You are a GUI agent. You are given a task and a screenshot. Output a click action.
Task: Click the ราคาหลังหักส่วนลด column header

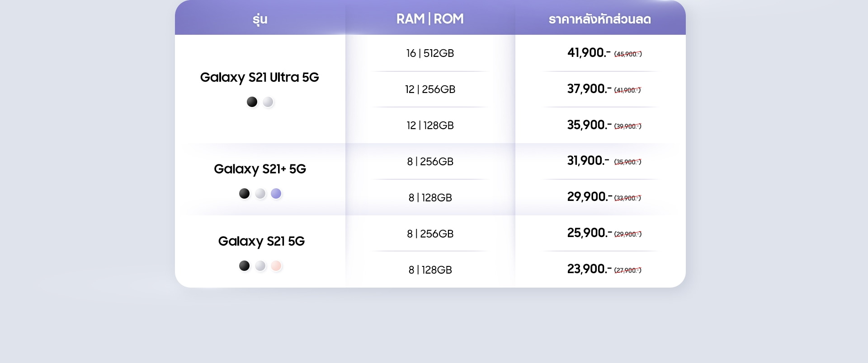click(x=600, y=19)
